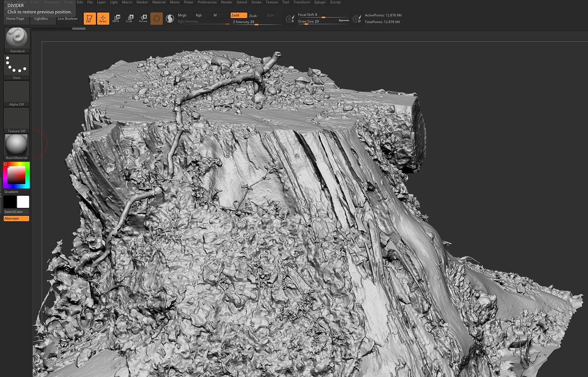
Task: Toggle the Alternate color button
Action: click(x=17, y=218)
